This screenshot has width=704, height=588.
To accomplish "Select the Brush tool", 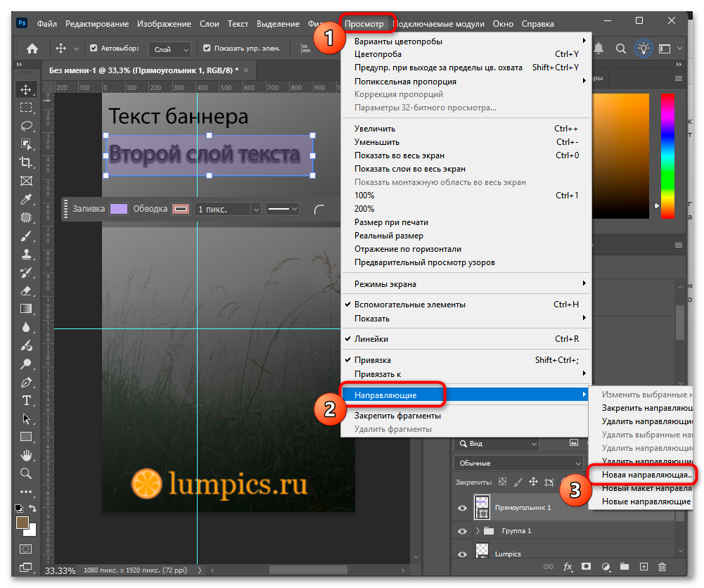I will (26, 236).
